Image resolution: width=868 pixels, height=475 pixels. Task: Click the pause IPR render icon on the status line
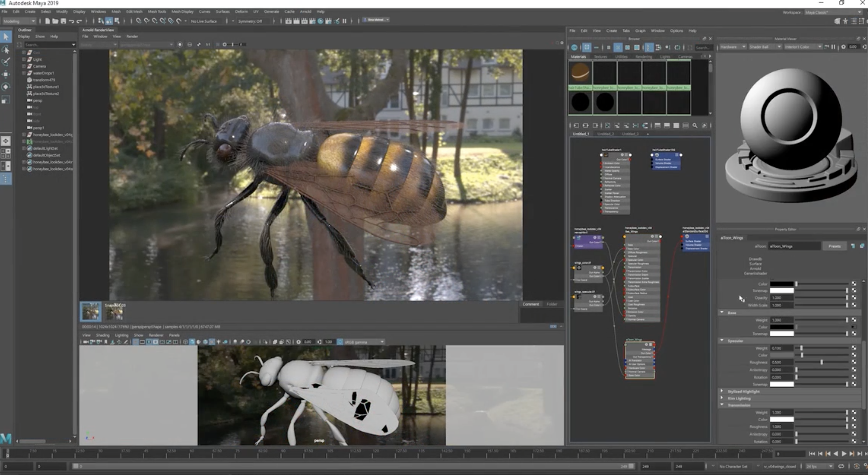click(344, 21)
